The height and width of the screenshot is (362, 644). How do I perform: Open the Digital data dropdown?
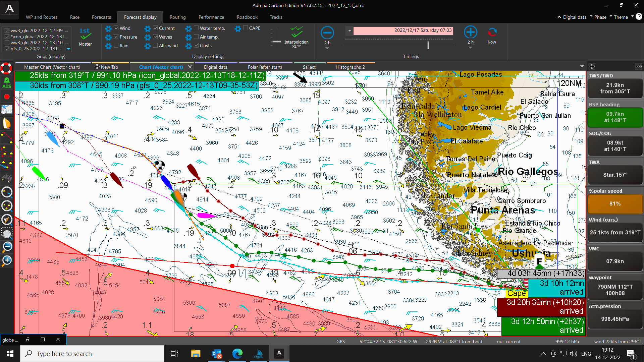pyautogui.click(x=574, y=17)
